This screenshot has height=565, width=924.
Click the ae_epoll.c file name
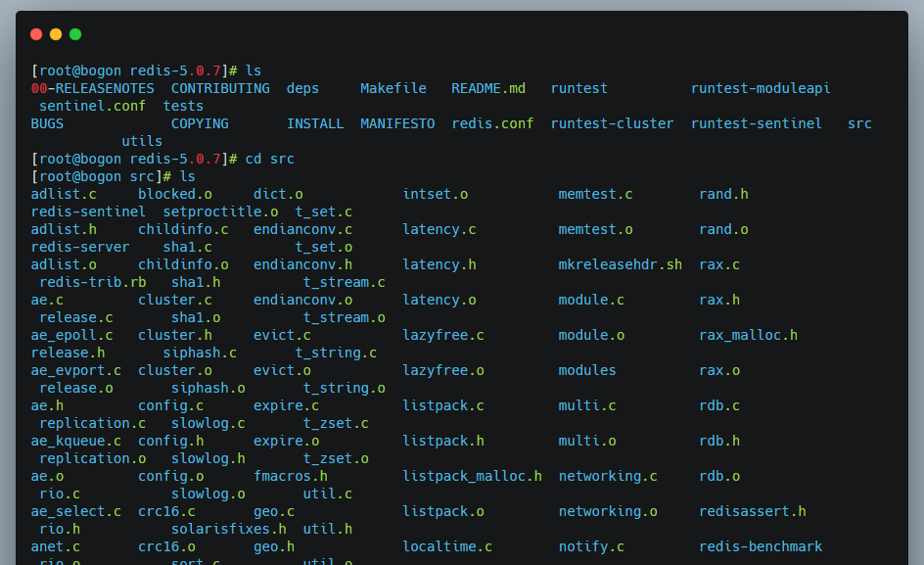point(71,335)
